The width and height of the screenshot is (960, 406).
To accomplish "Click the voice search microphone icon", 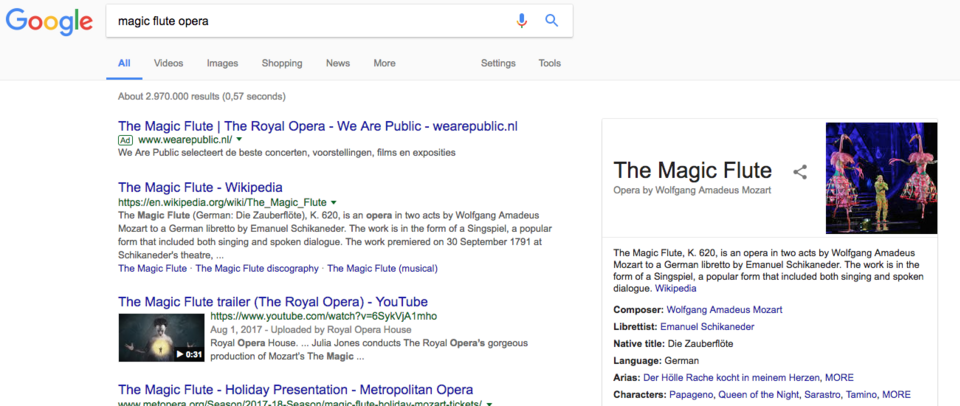I will pos(521,21).
